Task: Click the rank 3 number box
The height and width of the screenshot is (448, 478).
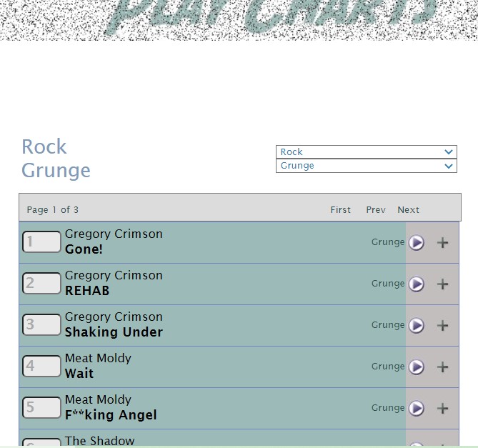Action: click(x=41, y=325)
